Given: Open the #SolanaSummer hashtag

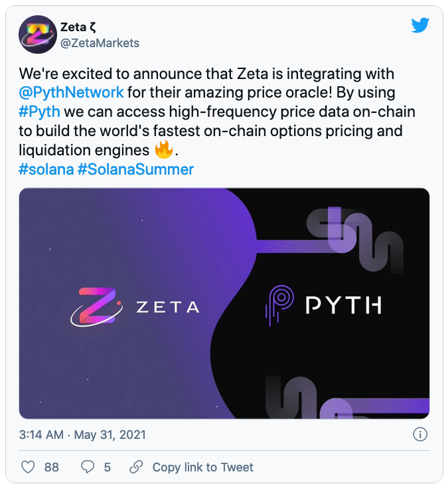Looking at the screenshot, I should click(135, 169).
